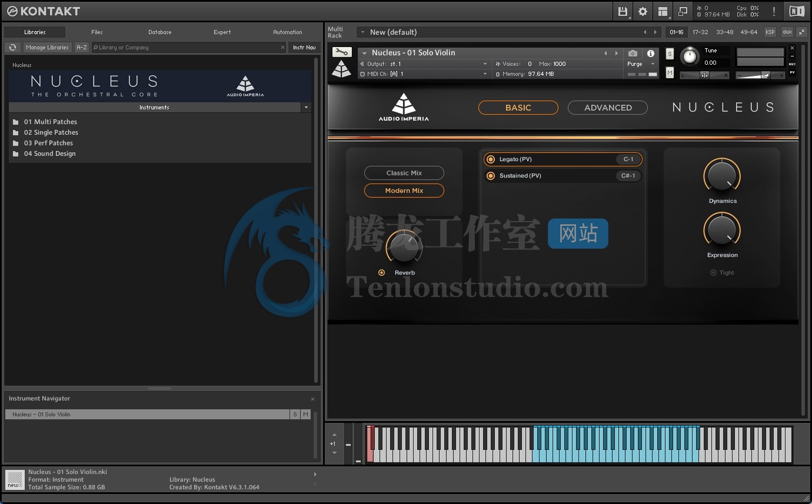Toggle the Legato (PV) articulation
This screenshot has width=812, height=504.
(x=491, y=159)
